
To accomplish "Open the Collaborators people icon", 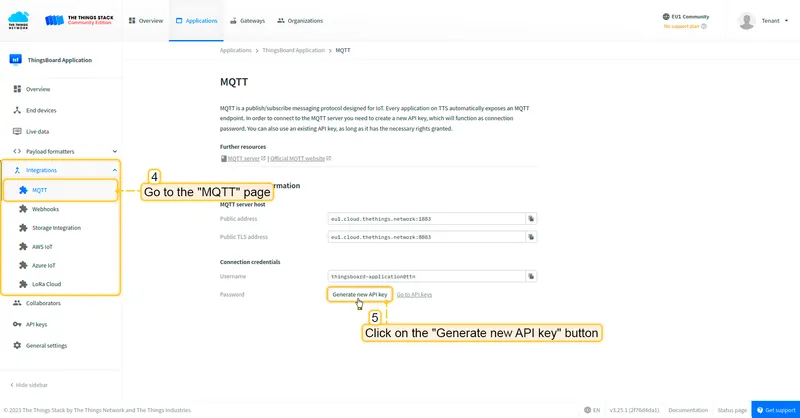I will coord(17,303).
